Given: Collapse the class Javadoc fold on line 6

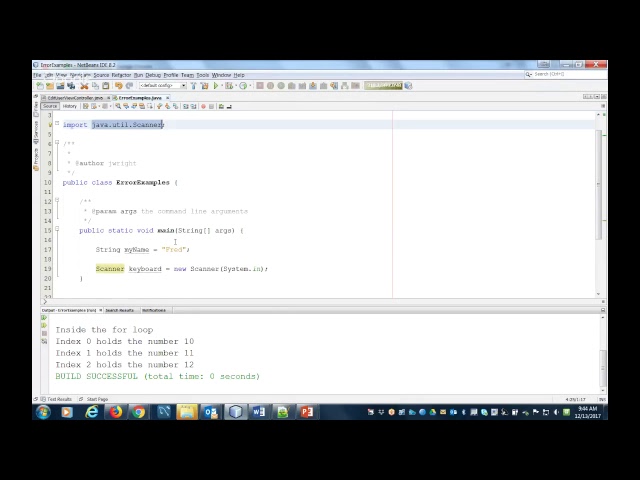Looking at the screenshot, I should tap(57, 142).
